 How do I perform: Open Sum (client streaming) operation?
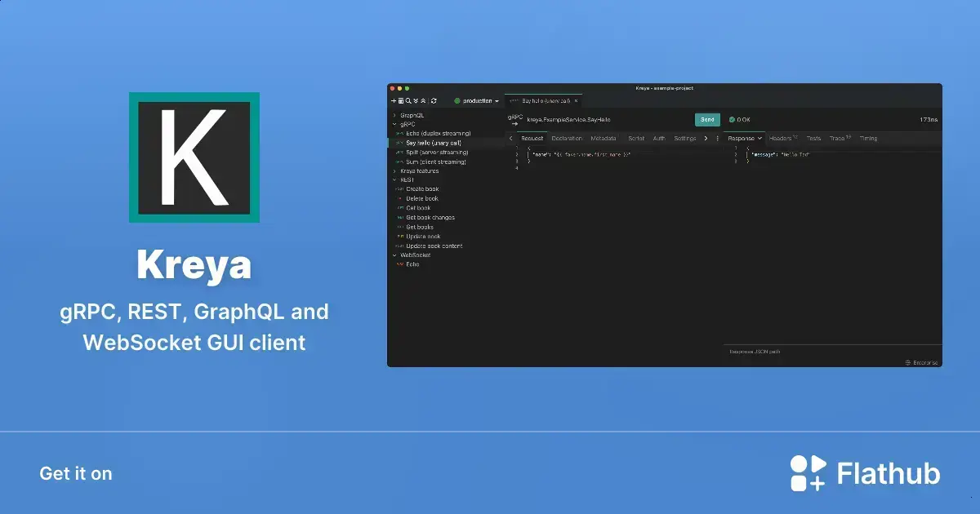(436, 162)
